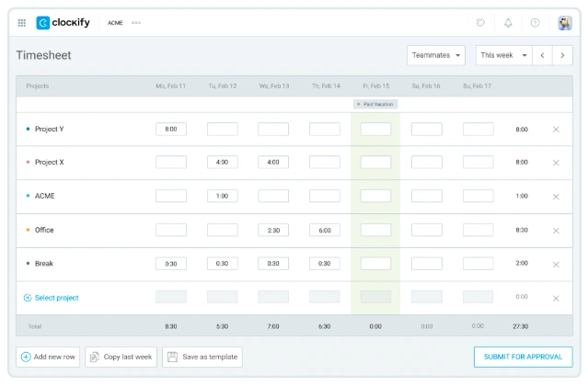The width and height of the screenshot is (588, 386).
Task: Click SUBMIT FOR APPROVAL button
Action: pos(523,357)
